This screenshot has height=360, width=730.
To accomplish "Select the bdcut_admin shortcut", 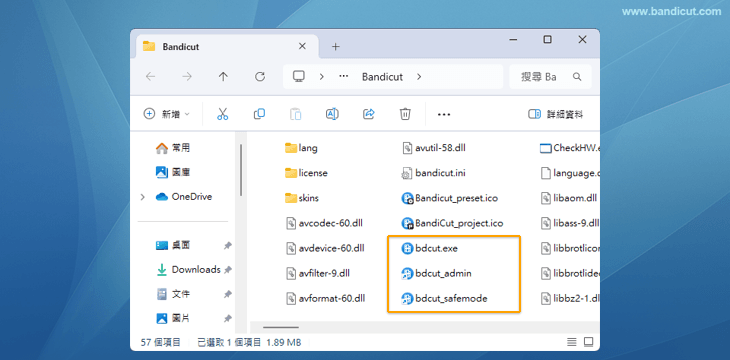I will [436, 273].
